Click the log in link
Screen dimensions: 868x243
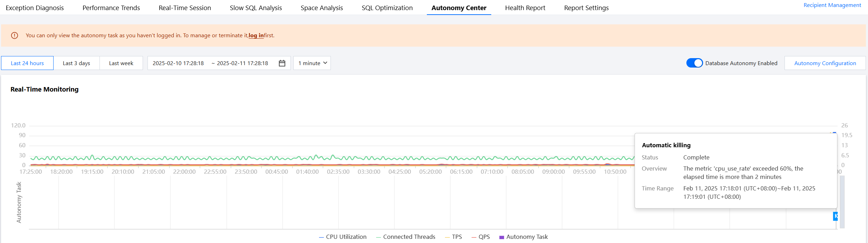256,36
